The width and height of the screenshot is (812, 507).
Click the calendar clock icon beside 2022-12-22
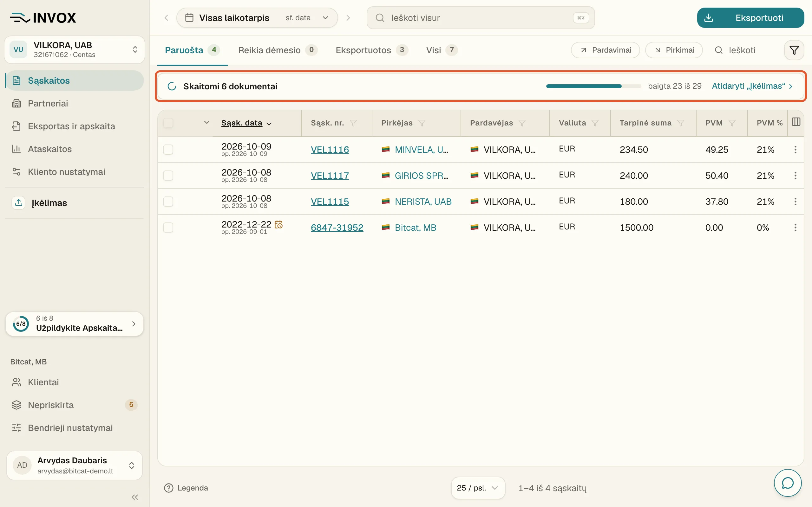278,224
